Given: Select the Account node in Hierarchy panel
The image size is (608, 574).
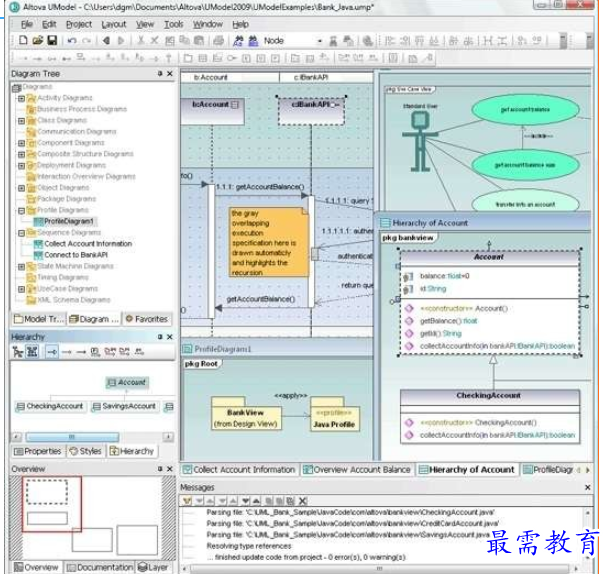Looking at the screenshot, I should 127,383.
